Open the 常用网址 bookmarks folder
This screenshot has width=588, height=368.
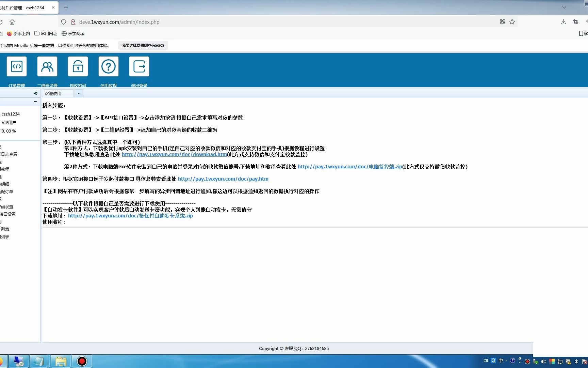[46, 33]
